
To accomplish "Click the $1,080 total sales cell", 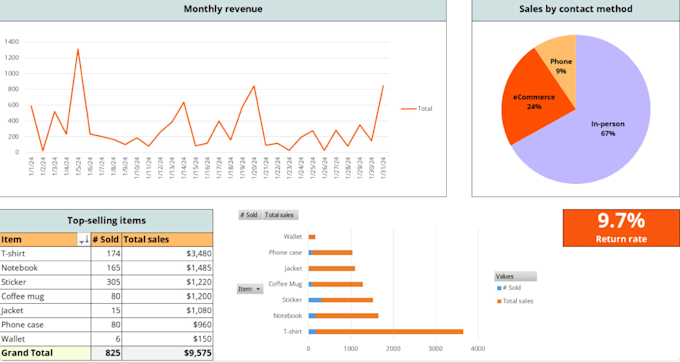I will coord(167,310).
